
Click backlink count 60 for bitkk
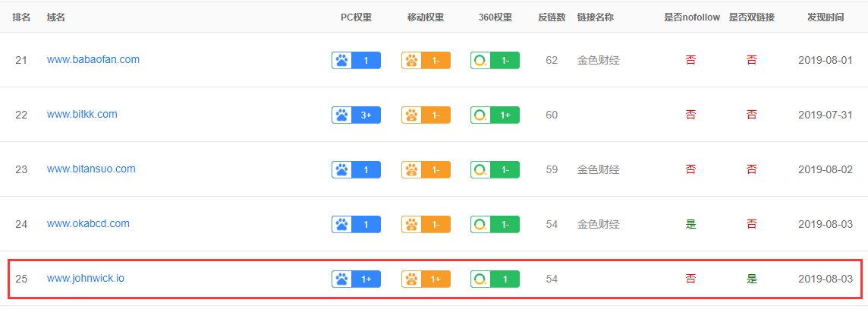(552, 115)
